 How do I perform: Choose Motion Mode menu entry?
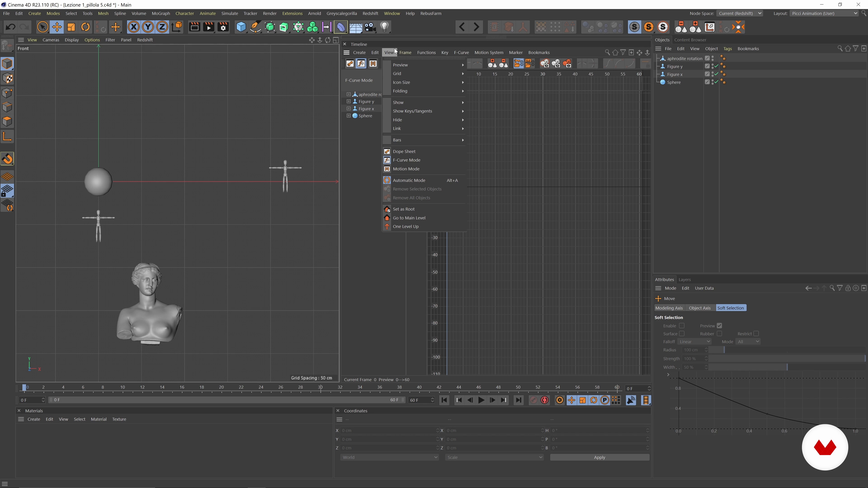coord(424,169)
